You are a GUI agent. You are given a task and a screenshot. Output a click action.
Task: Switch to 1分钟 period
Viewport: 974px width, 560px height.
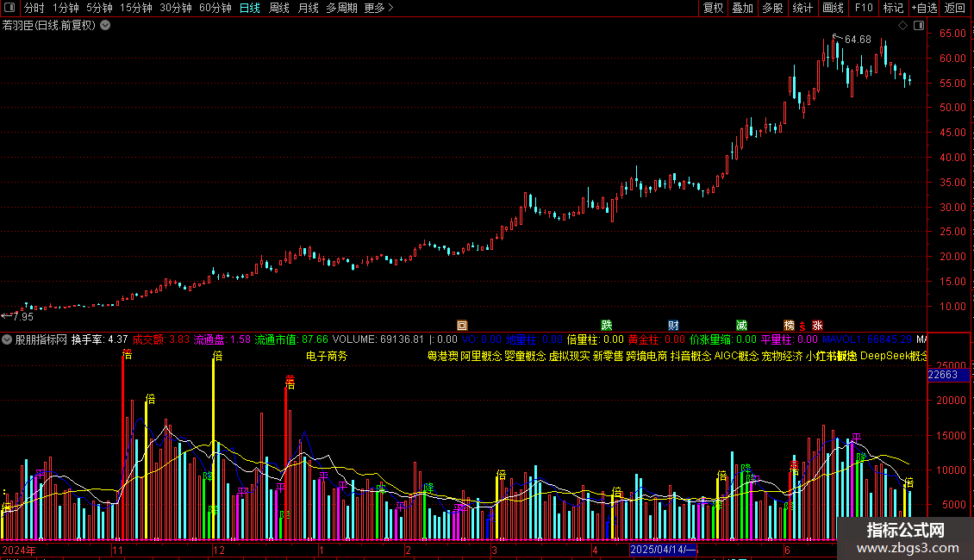[66, 8]
